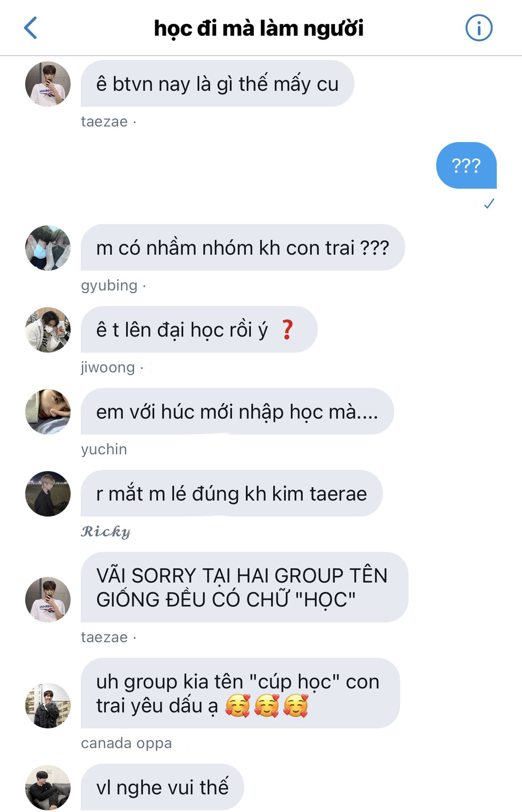The height and width of the screenshot is (812, 522).
Task: Tap the group title "học đi mà làm người"
Action: 258,28
